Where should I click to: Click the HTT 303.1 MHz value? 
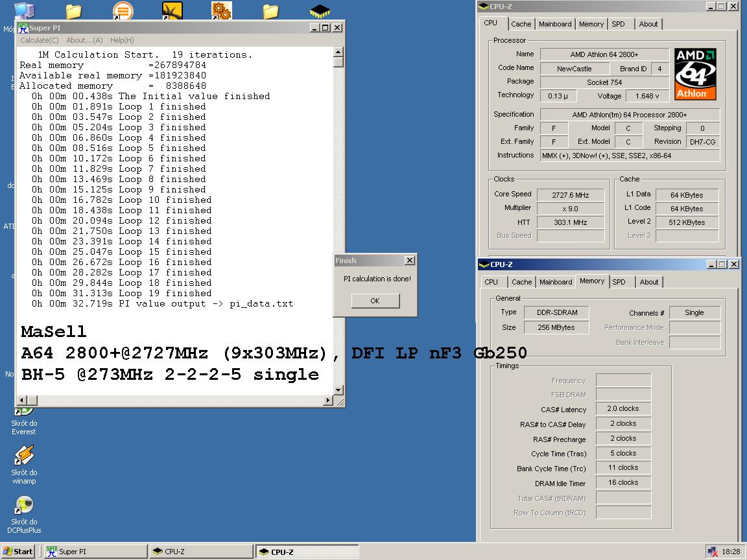(570, 222)
